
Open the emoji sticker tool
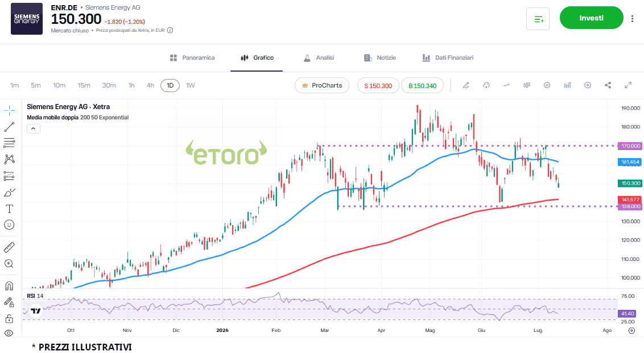pos(9,225)
